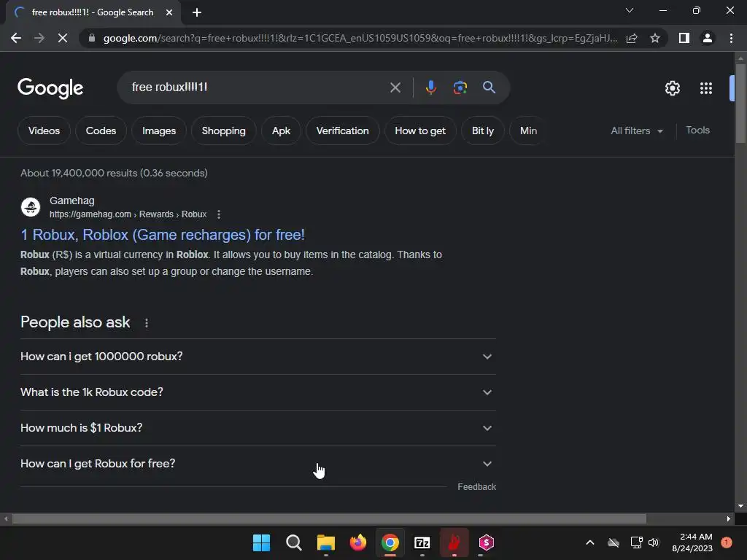The height and width of the screenshot is (560, 747).
Task: Start search by voice
Action: click(x=430, y=87)
